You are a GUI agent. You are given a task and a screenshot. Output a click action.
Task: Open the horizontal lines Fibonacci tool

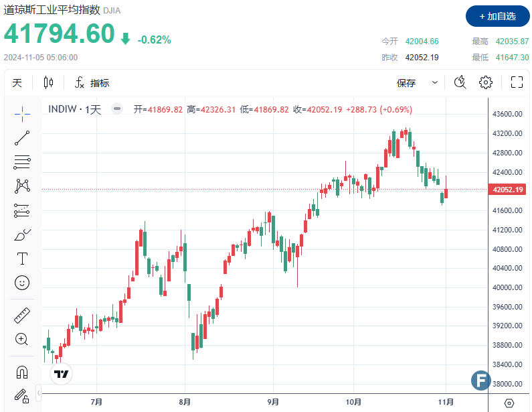22,162
